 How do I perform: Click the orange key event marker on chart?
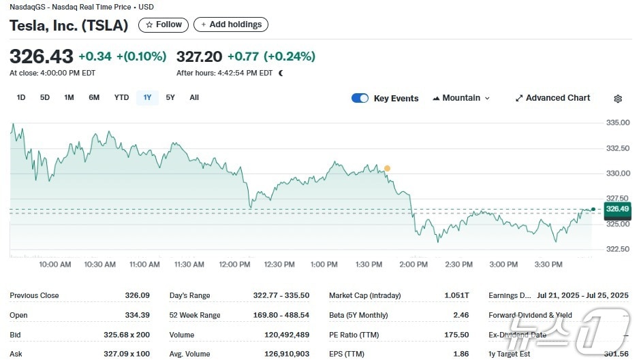tap(387, 168)
